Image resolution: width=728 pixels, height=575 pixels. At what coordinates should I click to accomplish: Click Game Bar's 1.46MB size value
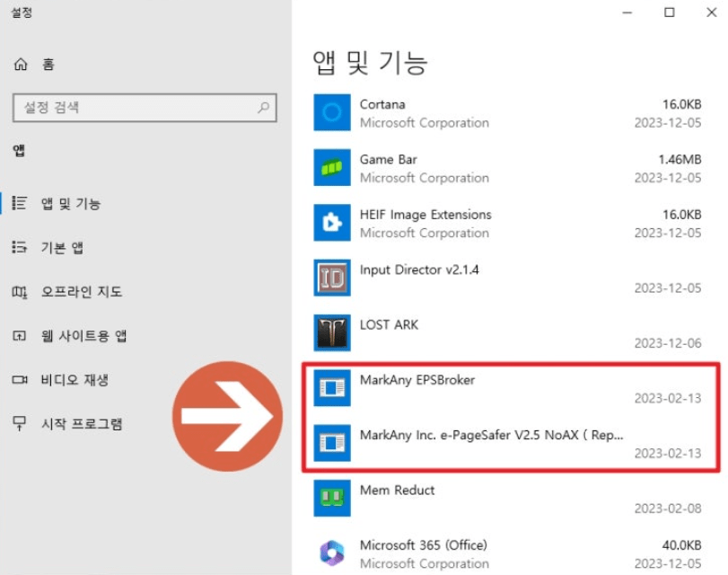click(x=680, y=159)
